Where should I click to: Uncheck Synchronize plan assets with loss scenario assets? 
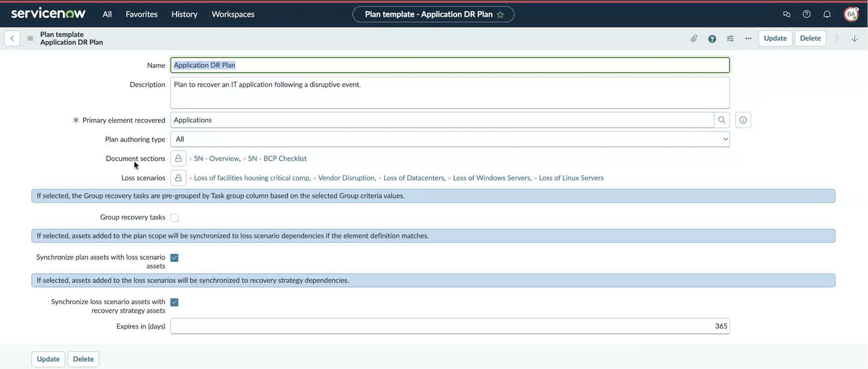tap(174, 258)
